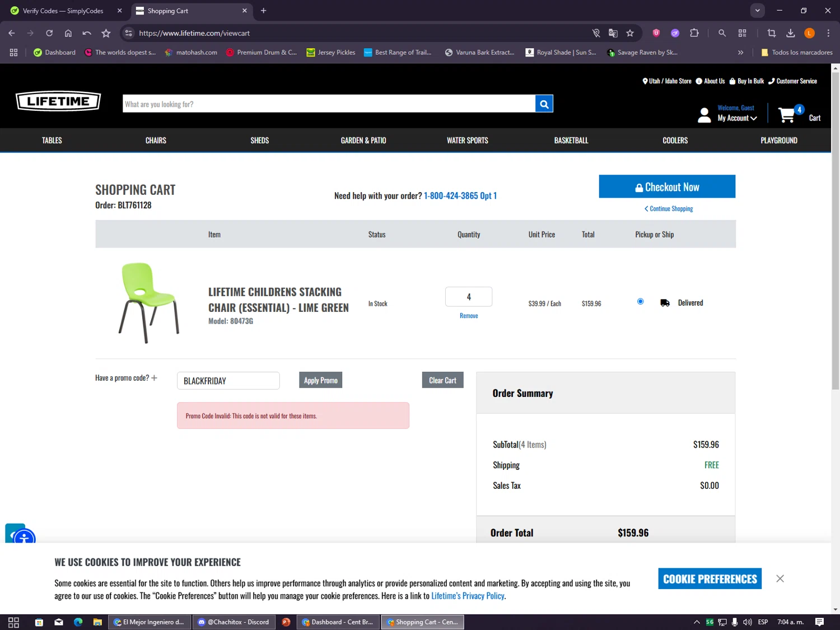840x630 pixels.
Task: Open the Chairs menu
Action: [156, 141]
